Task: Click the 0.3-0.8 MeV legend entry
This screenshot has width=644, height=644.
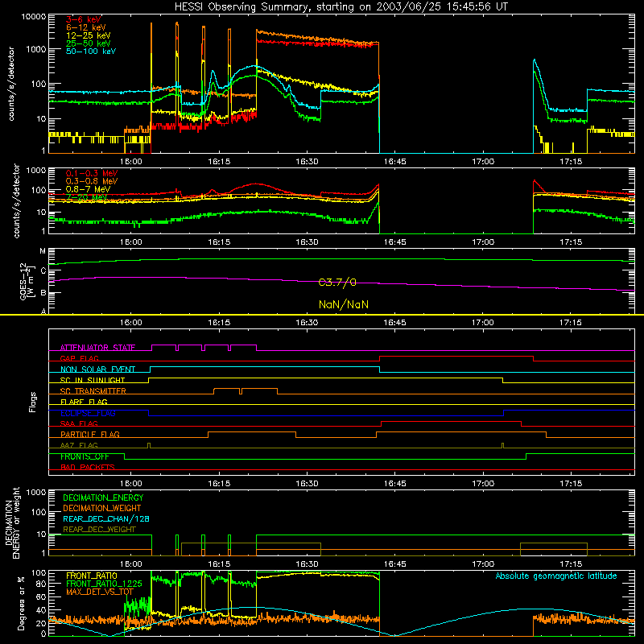Action: 92,181
